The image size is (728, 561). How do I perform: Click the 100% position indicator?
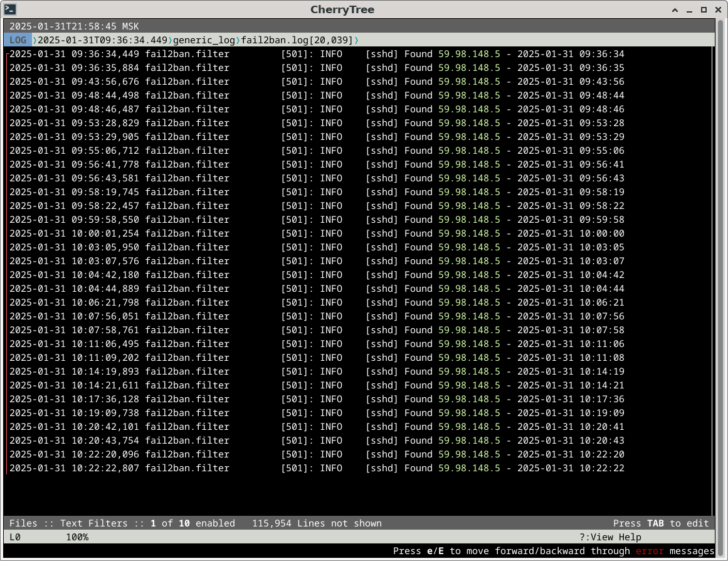click(x=77, y=537)
